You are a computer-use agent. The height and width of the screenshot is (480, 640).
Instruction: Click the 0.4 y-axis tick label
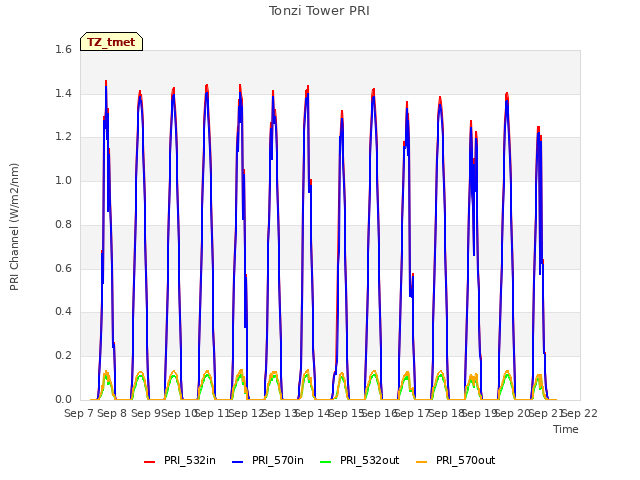(63, 312)
